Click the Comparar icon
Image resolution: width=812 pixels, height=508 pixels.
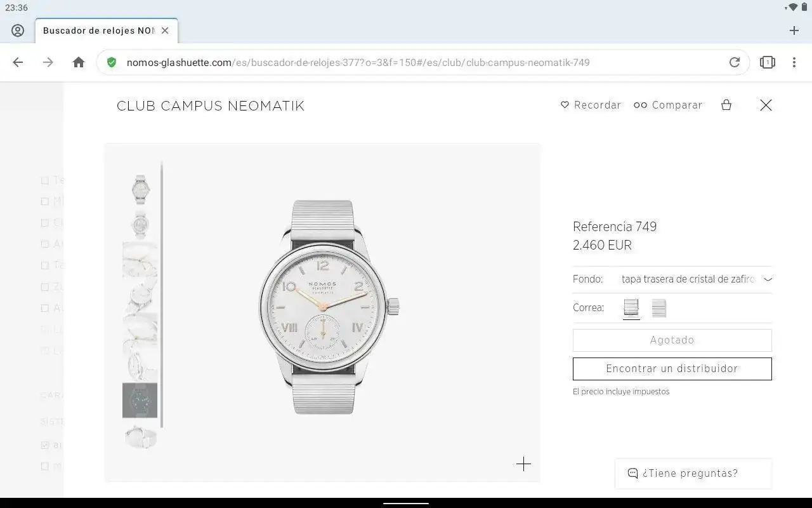point(640,105)
